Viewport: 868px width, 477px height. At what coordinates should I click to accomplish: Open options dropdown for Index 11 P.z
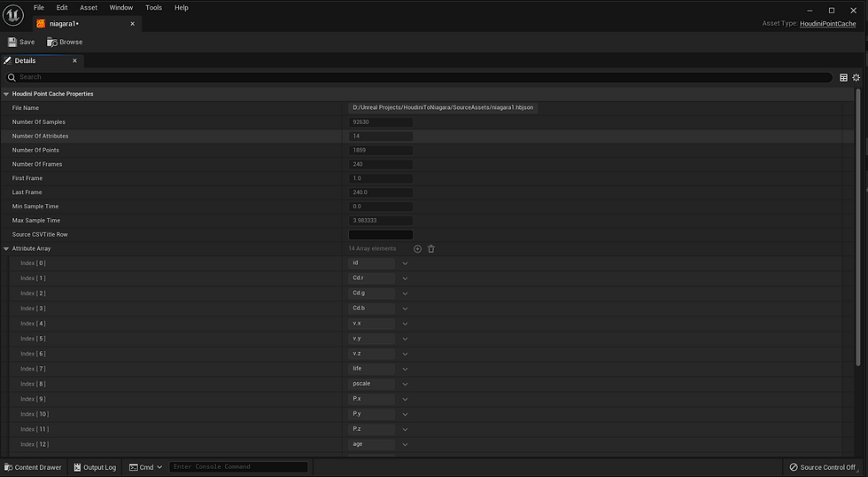click(x=406, y=429)
